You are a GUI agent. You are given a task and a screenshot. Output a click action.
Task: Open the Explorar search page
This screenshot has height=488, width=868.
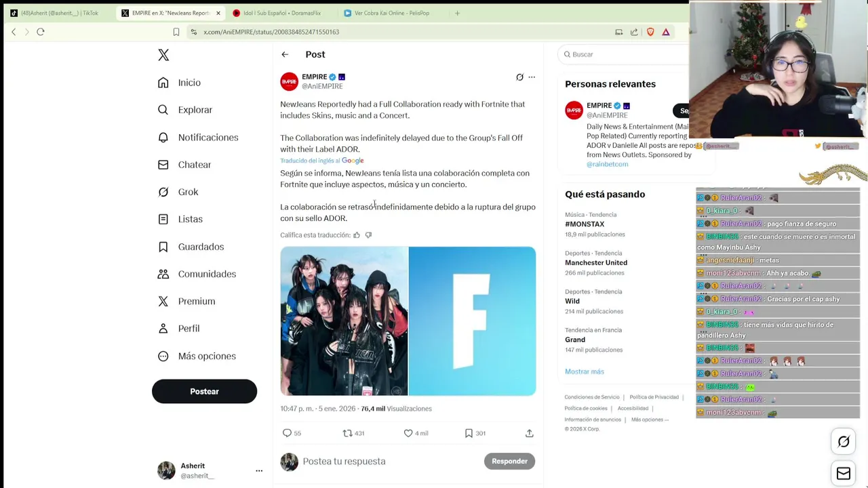185,110
